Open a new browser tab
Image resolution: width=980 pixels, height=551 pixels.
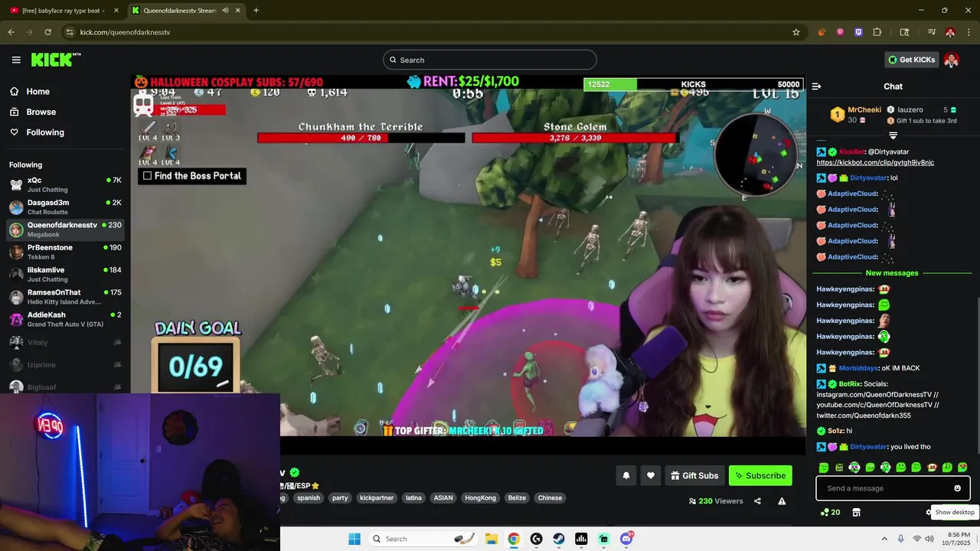(x=256, y=11)
